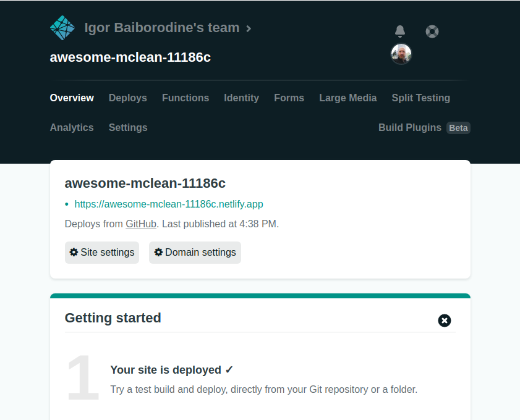The image size is (520, 420).
Task: Click the 'Try a test build and deploy' description
Action: pos(263,389)
